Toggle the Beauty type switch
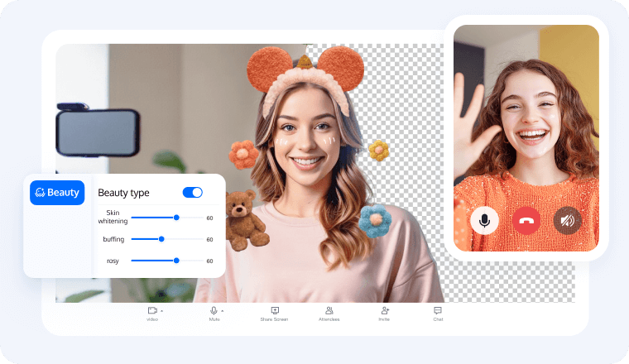The width and height of the screenshot is (629, 364). coord(193,193)
